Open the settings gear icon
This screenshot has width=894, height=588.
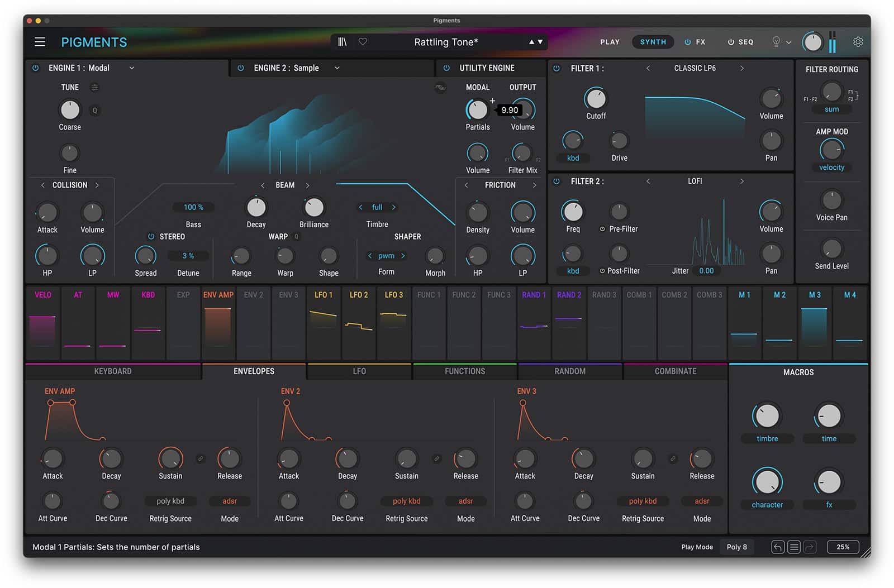click(x=858, y=42)
